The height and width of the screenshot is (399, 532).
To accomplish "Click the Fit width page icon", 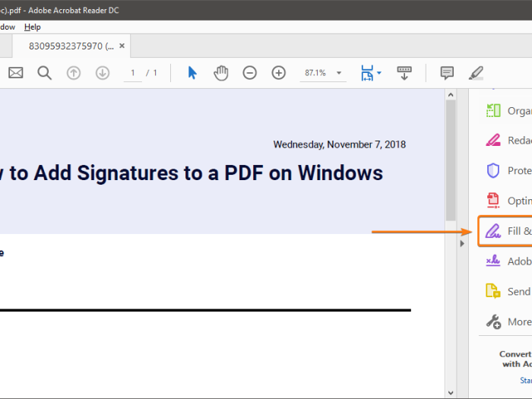I will pyautogui.click(x=367, y=73).
